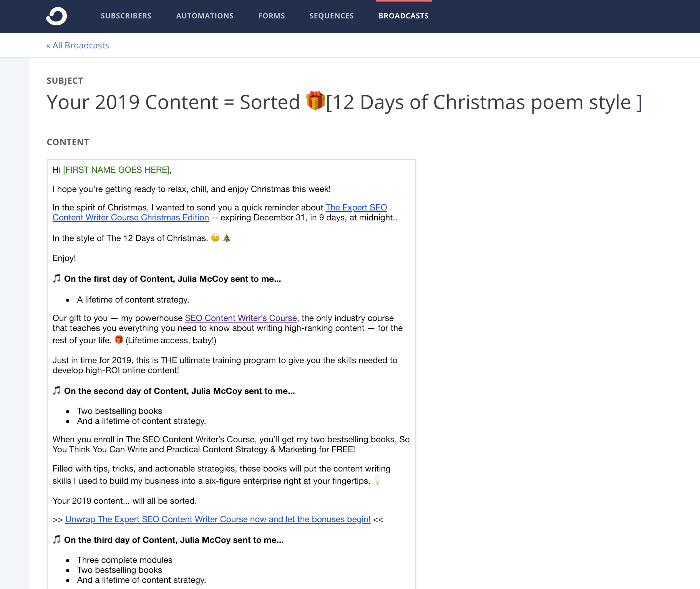This screenshot has width=700, height=589.
Task: Click the light bulb emoji after 'fingertips'
Action: click(x=378, y=480)
